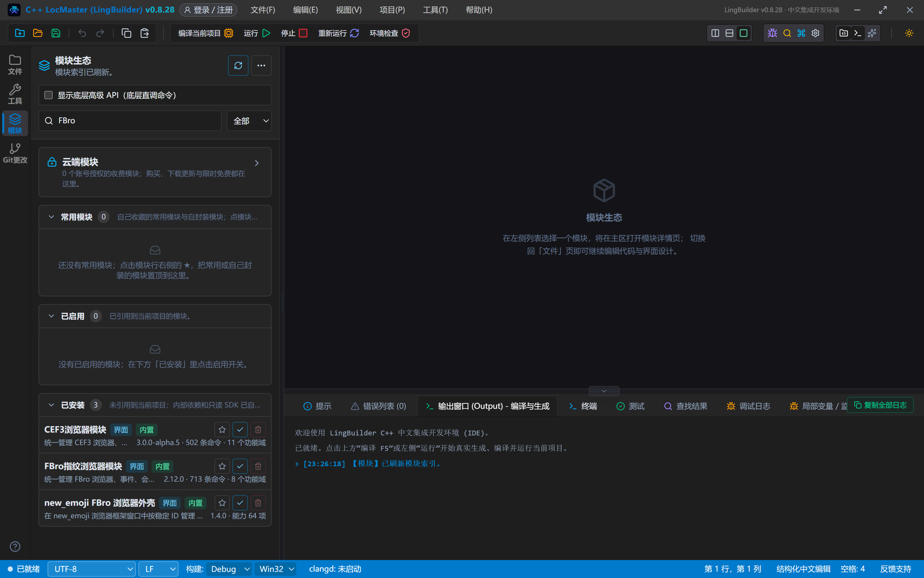924x578 pixels.
Task: Click 复制全部日志 button
Action: 880,405
